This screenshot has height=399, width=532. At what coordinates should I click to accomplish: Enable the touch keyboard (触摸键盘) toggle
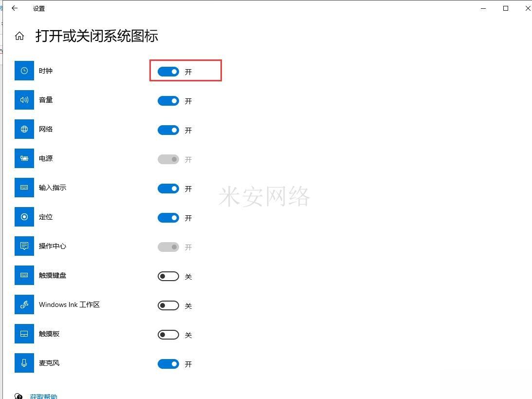pos(168,276)
